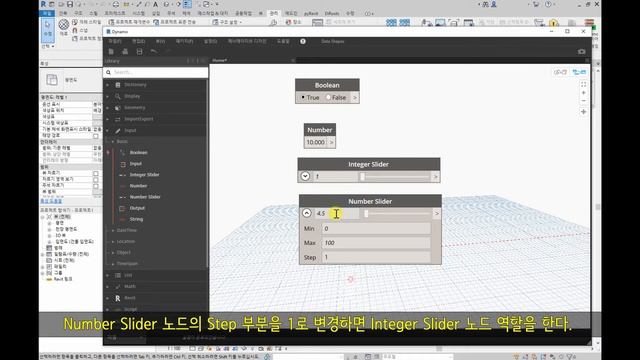Image resolution: width=640 pixels, height=360 pixels.
Task: Expand the Math category in Library
Action: coord(108,287)
